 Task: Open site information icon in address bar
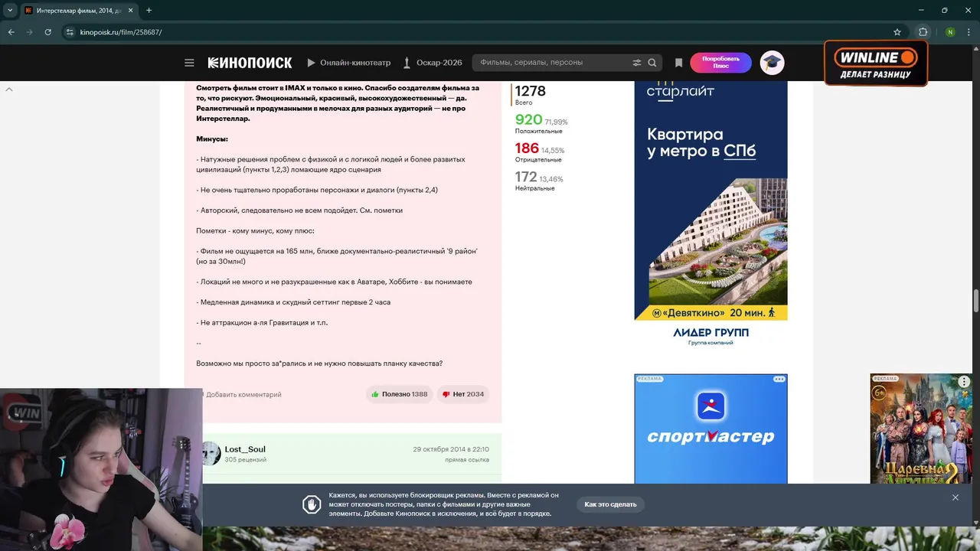(x=70, y=32)
